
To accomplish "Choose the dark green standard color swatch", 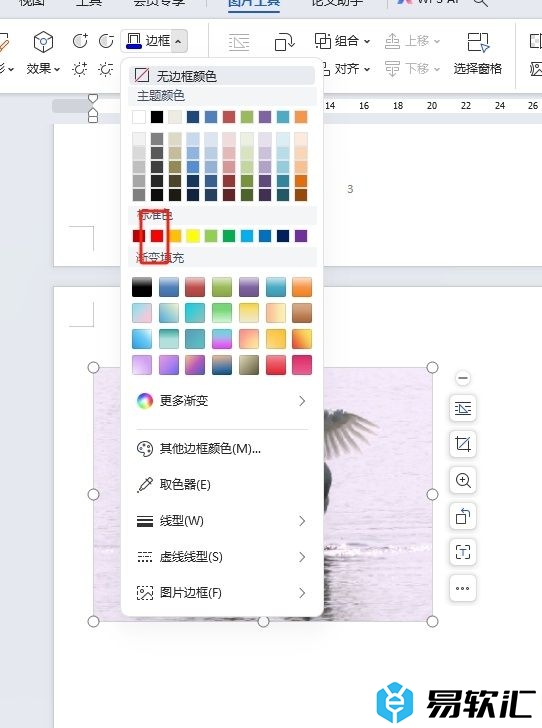I will click(x=229, y=236).
